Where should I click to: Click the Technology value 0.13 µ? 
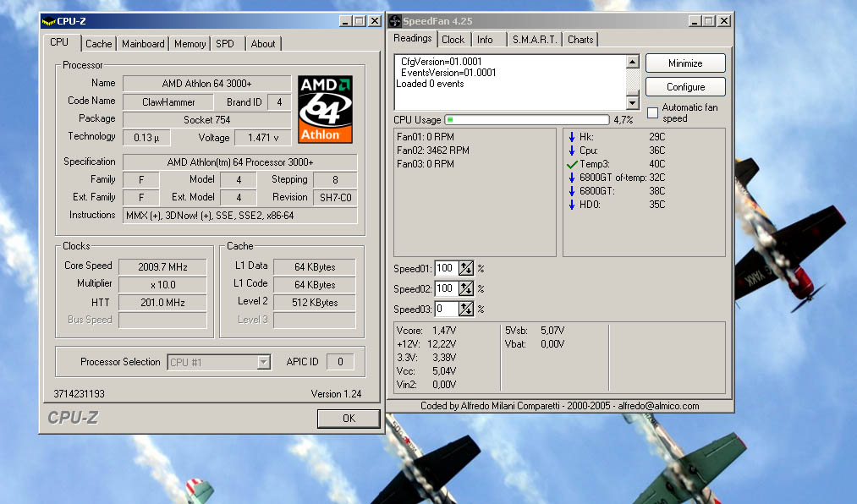(146, 138)
